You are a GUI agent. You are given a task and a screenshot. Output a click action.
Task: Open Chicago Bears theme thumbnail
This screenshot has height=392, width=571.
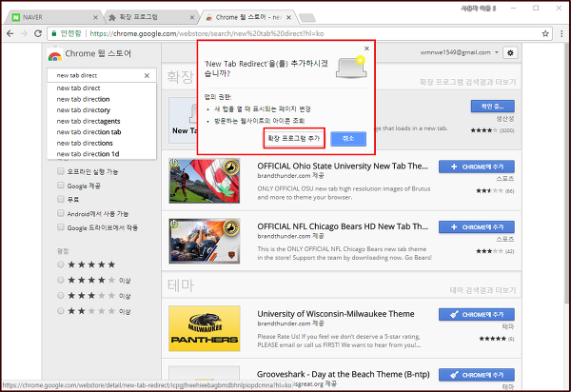pyautogui.click(x=205, y=241)
